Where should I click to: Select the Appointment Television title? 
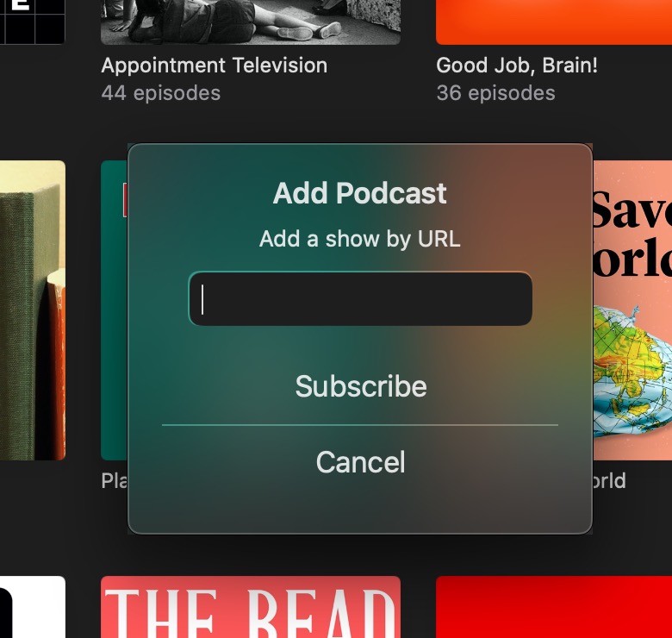click(x=214, y=66)
